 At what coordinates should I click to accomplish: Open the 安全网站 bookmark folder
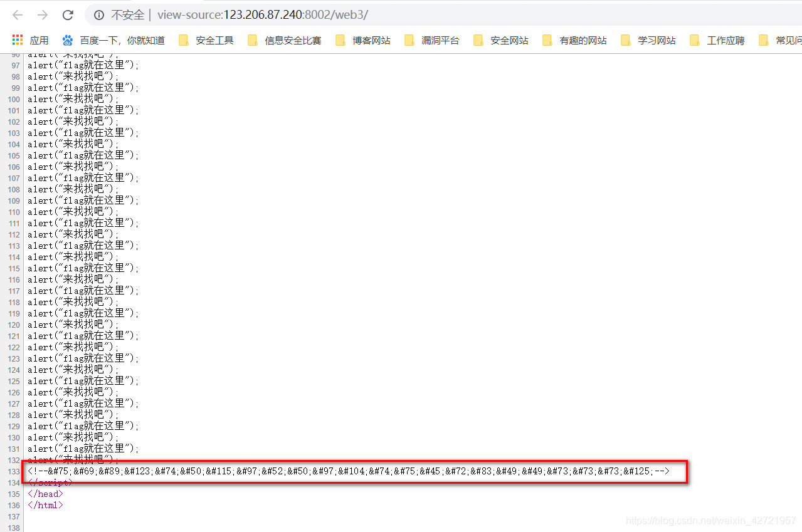(x=500, y=40)
